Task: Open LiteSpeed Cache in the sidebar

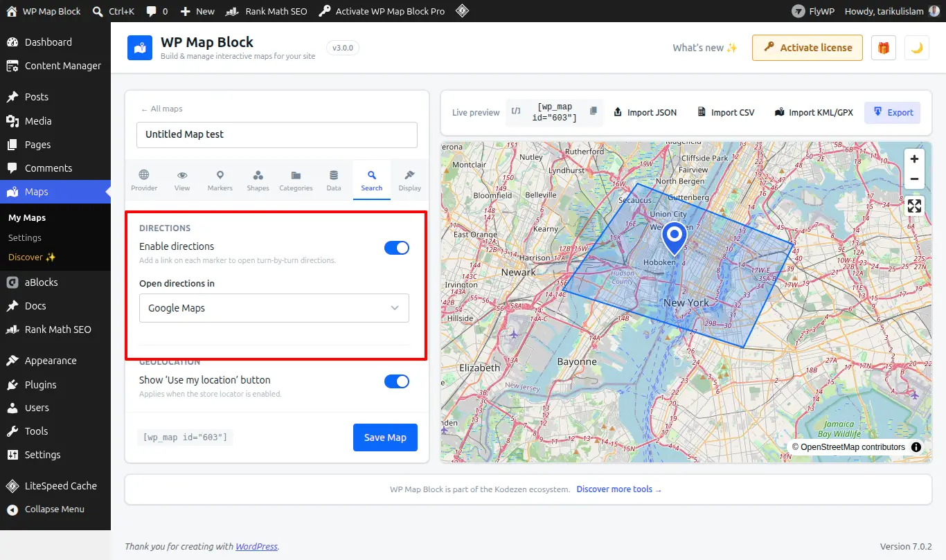Action: pos(55,486)
